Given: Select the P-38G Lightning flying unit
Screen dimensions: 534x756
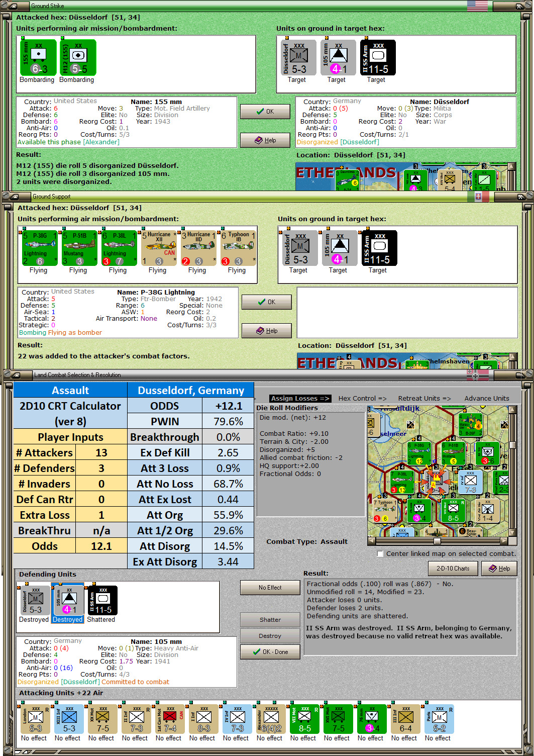Looking at the screenshot, I should tap(40, 248).
